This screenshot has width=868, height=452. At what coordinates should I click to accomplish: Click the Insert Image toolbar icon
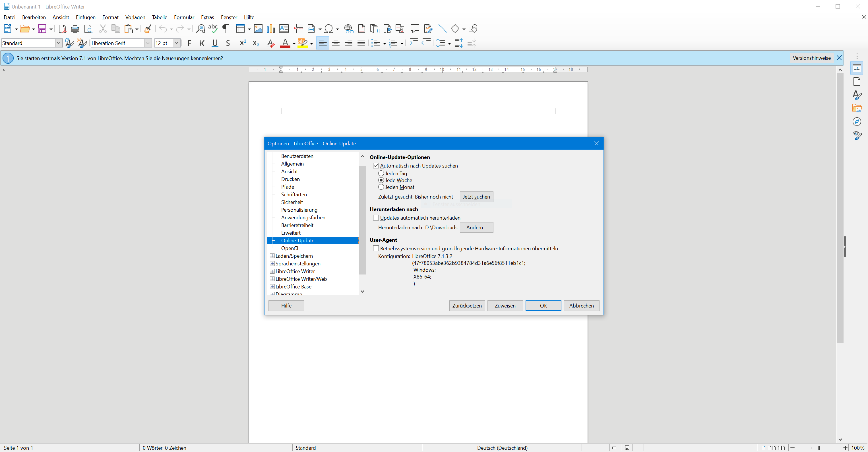click(x=258, y=29)
